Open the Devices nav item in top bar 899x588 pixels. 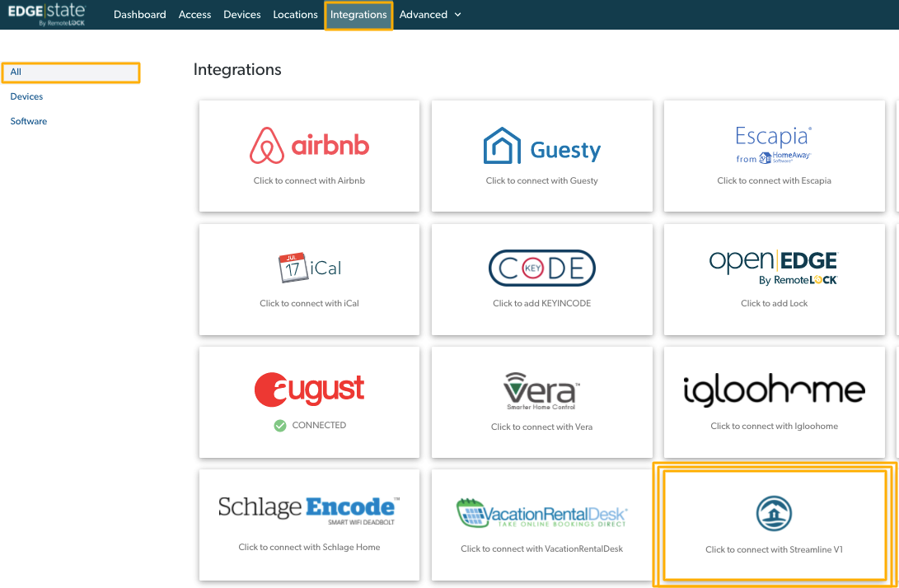coord(242,14)
